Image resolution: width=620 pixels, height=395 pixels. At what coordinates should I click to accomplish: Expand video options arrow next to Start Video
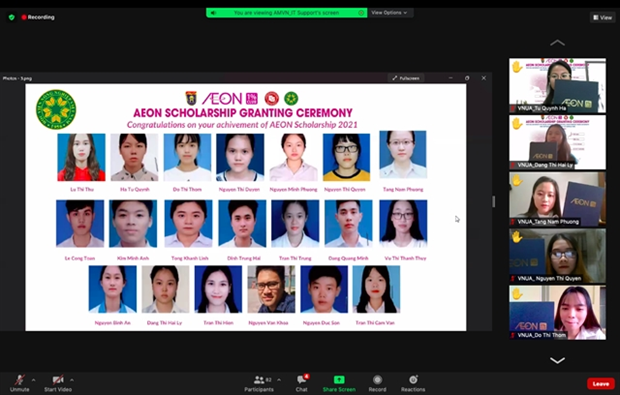click(72, 380)
